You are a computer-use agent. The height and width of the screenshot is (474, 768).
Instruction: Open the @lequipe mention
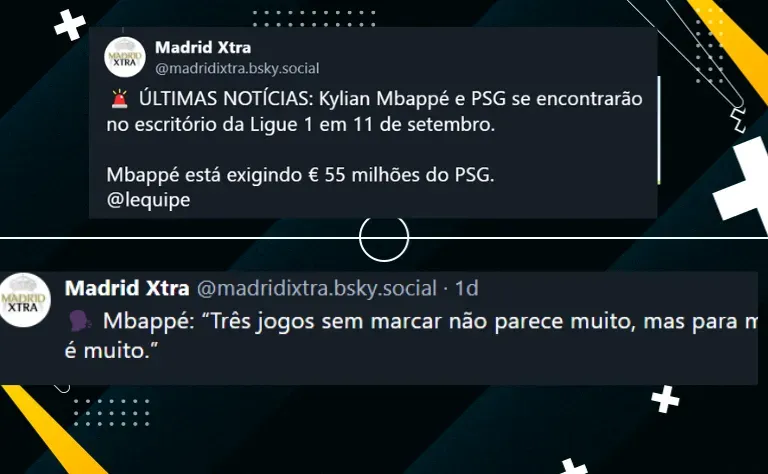point(148,200)
